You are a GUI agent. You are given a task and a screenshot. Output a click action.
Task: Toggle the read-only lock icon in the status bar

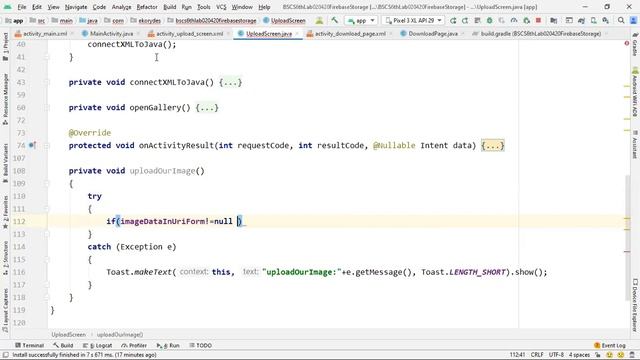[x=598, y=355]
